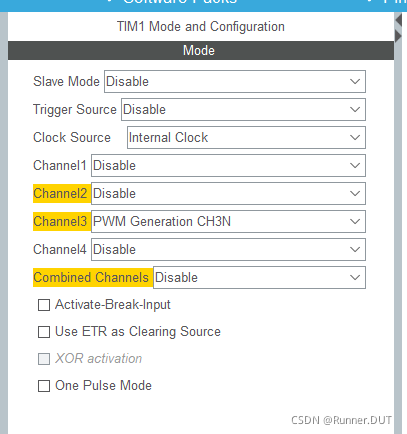Open the Trigger Source dropdown
Viewport: 407px width, 434px height.
(x=243, y=109)
